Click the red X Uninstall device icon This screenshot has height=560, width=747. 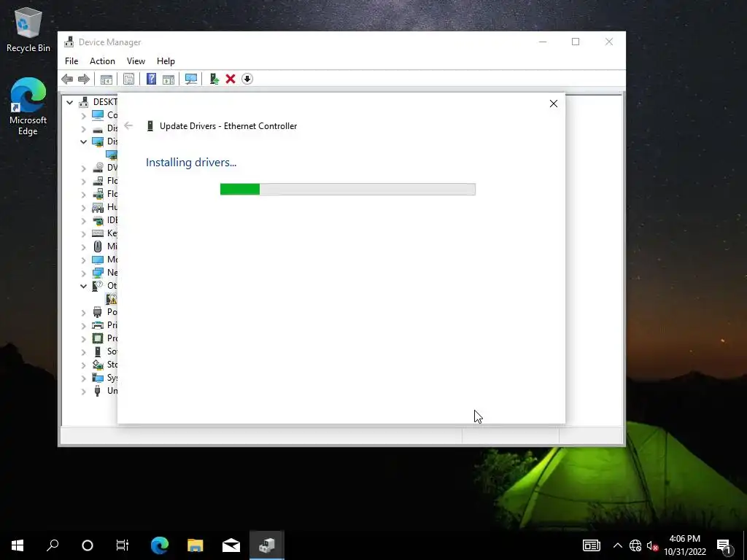231,79
